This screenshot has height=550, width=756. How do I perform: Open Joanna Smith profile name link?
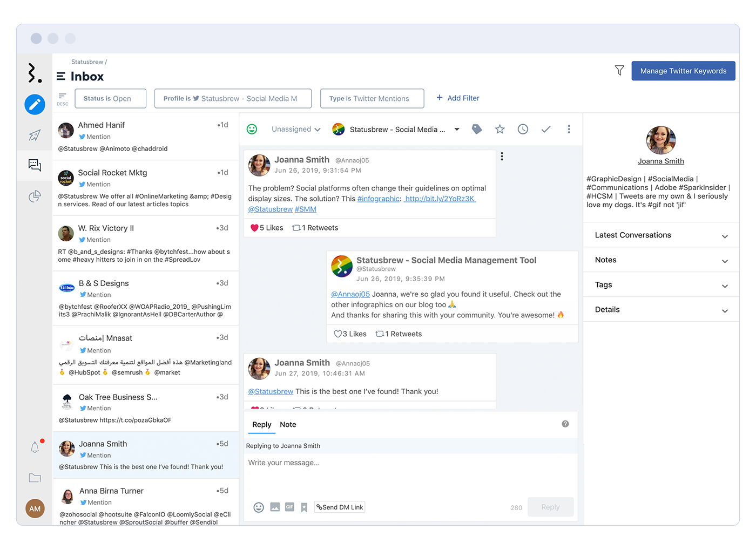click(661, 161)
